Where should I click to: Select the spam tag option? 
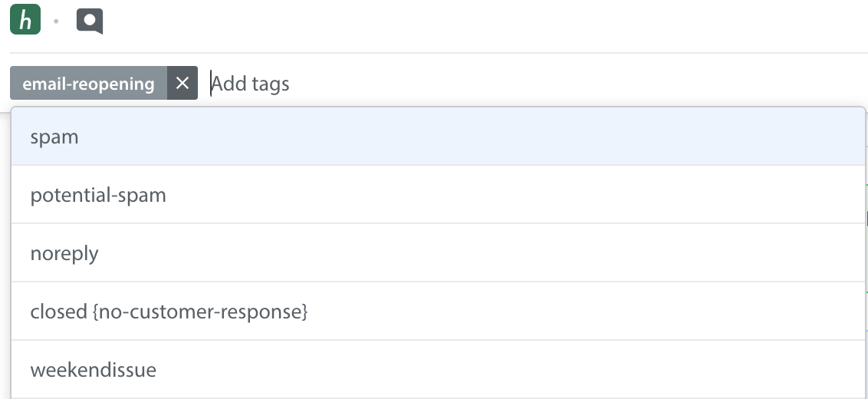click(438, 137)
